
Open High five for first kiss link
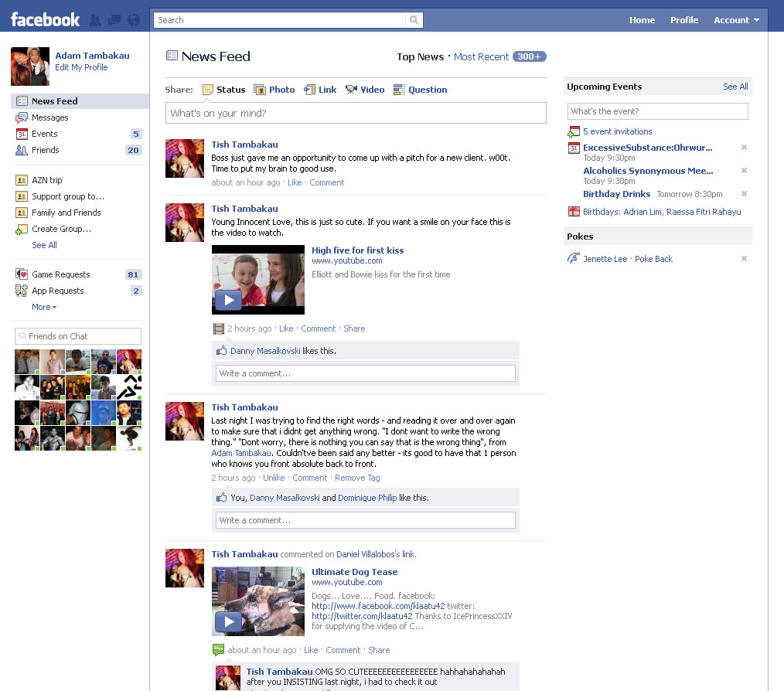[x=357, y=250]
